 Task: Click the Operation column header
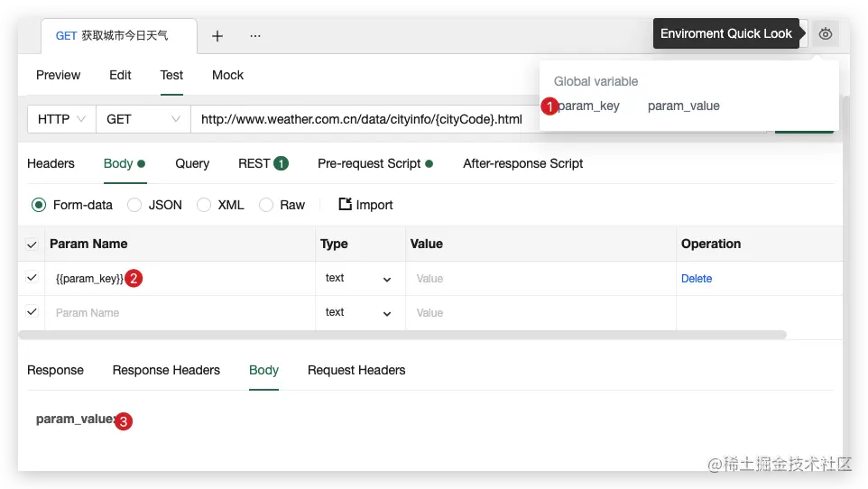[x=711, y=244]
